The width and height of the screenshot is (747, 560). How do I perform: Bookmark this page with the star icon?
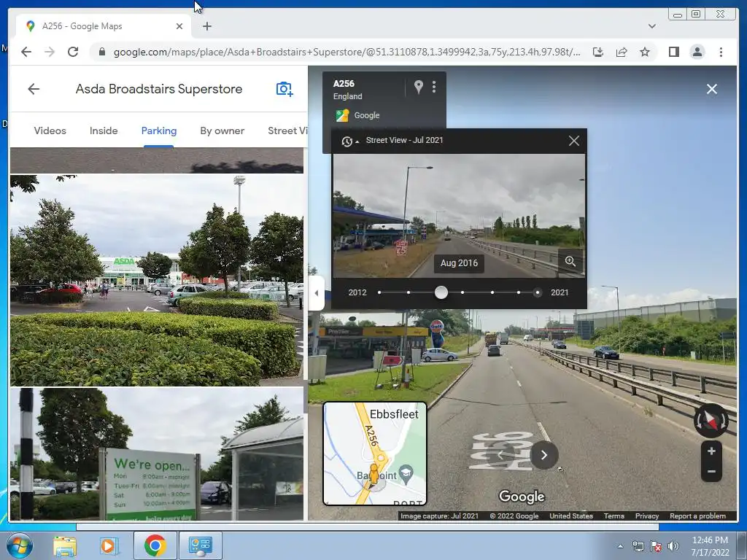645,52
